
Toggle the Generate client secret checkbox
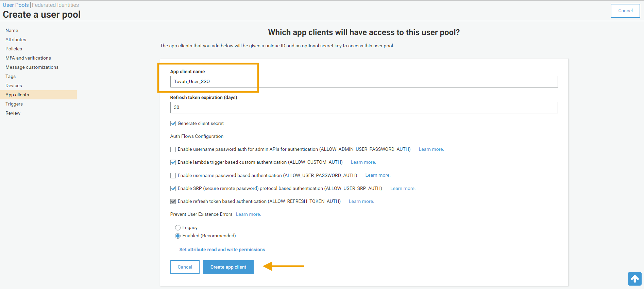(x=173, y=124)
